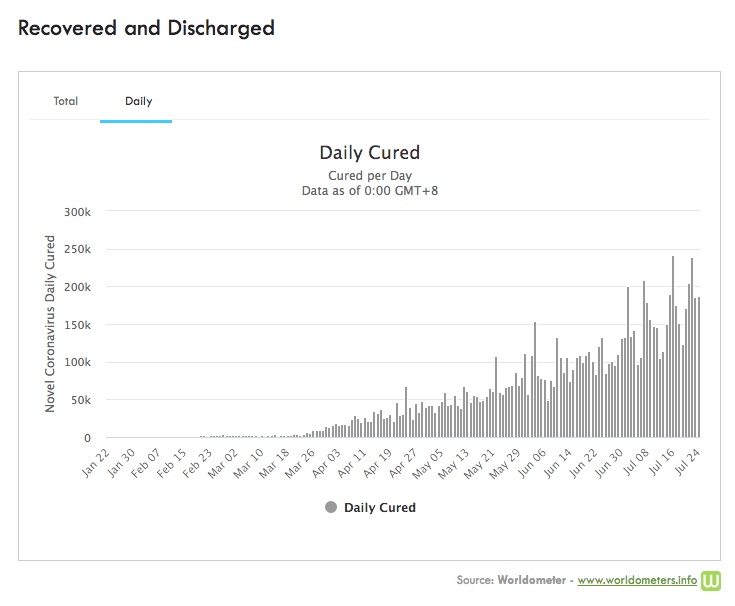Click the Source: Worldometer text
Screen dimensions: 735x606
click(512, 580)
